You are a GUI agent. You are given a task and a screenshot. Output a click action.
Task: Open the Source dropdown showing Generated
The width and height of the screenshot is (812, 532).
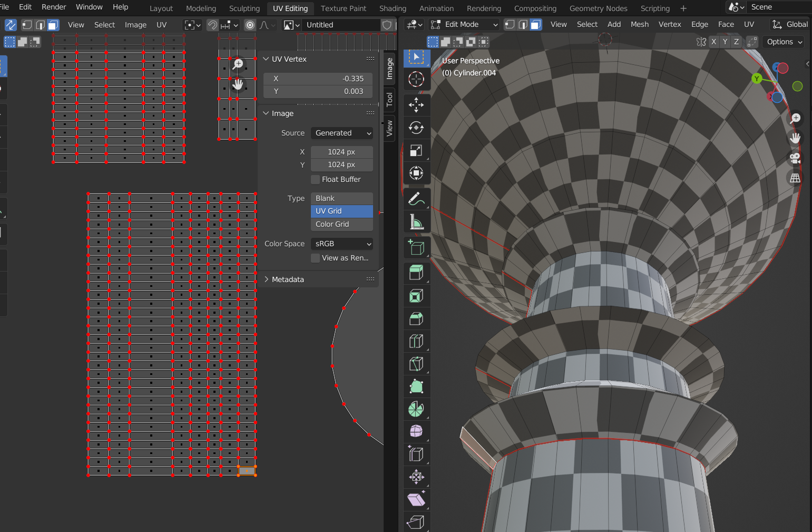point(342,133)
